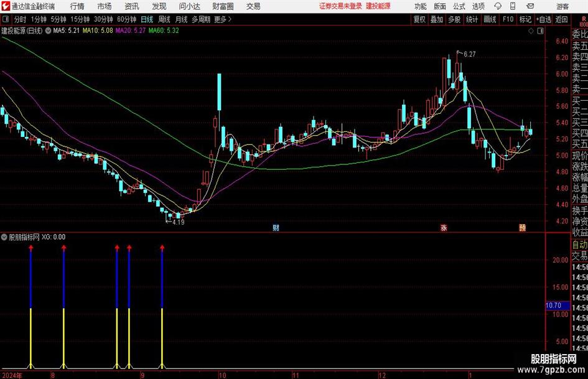Switch to 分时 chart period
The image size is (588, 379).
click(21, 19)
